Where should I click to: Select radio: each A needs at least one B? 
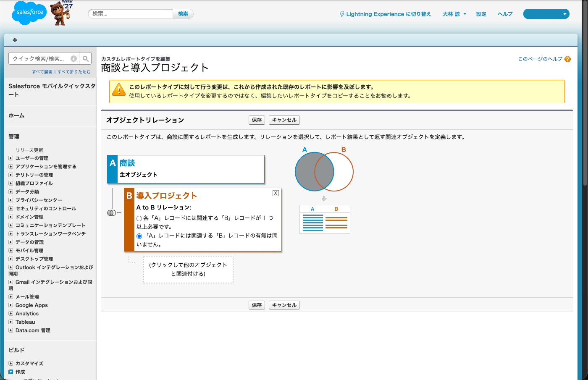click(139, 218)
